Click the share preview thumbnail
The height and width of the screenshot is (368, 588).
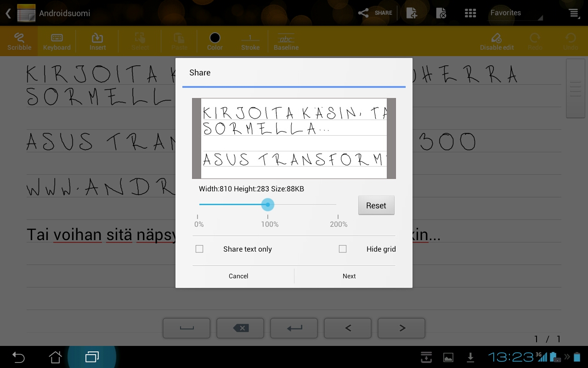(x=294, y=138)
